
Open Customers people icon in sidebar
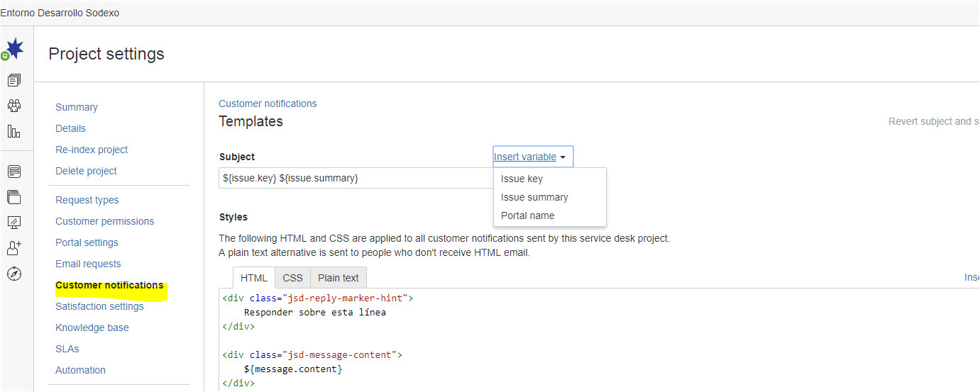pyautogui.click(x=14, y=106)
